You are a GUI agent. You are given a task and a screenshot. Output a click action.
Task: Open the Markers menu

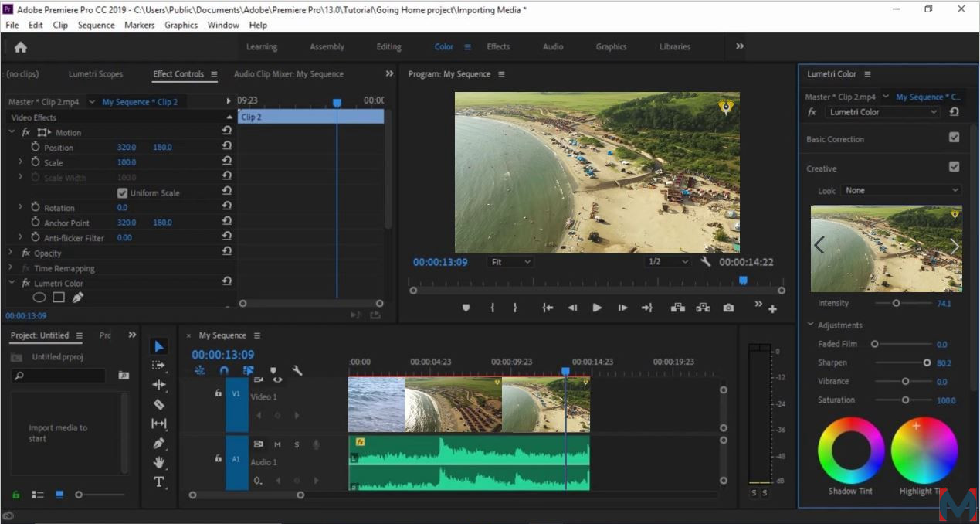pos(140,25)
